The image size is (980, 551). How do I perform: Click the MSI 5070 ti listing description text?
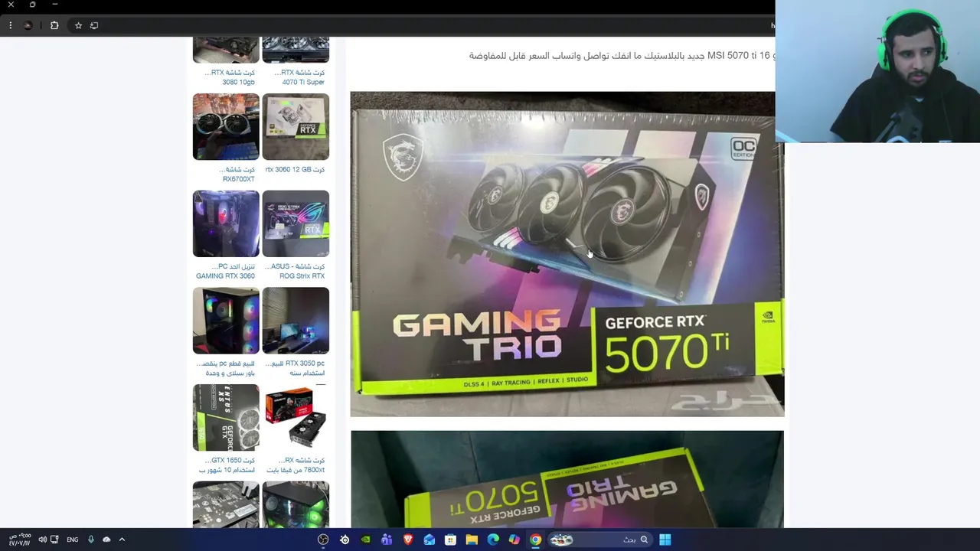622,56
